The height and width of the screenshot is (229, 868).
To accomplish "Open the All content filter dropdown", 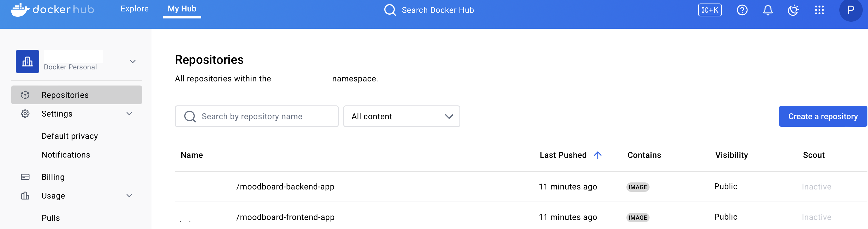I will click(401, 116).
